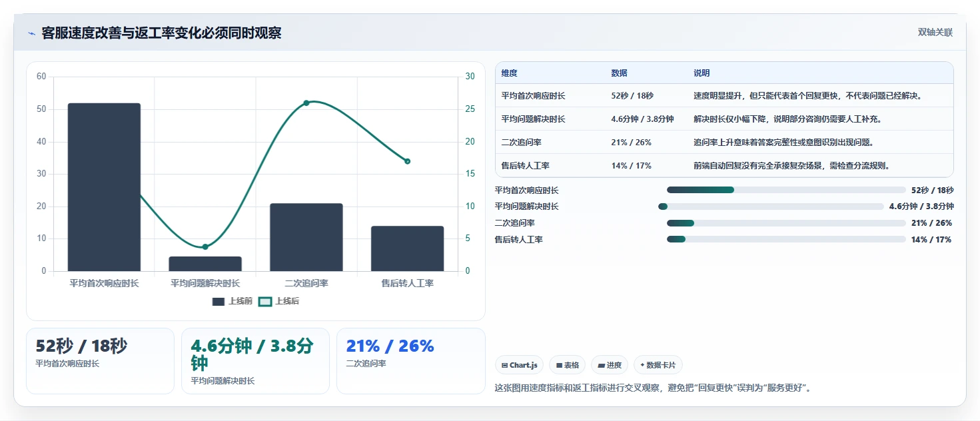980x421 pixels.
Task: Toggle the 上线后 legend item
Action: 279,301
